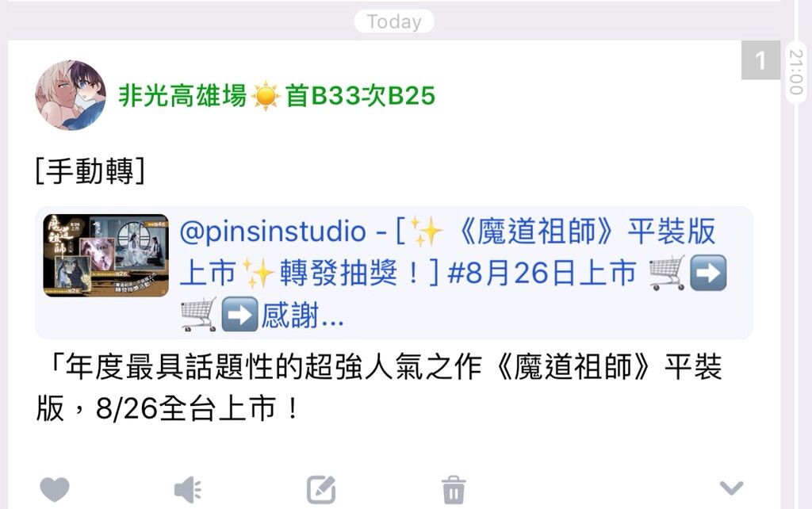Open the profile avatar of 非光高雄場
The height and width of the screenshot is (509, 812).
71,95
